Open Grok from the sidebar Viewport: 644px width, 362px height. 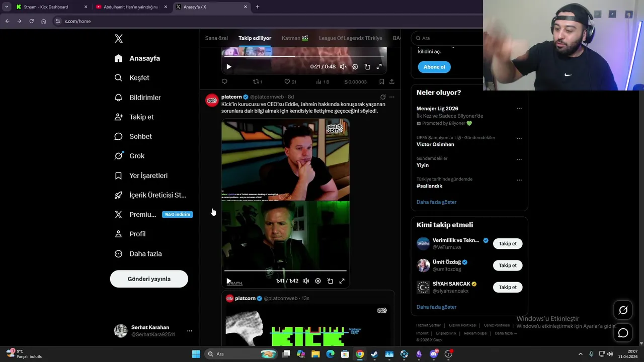(x=130, y=156)
